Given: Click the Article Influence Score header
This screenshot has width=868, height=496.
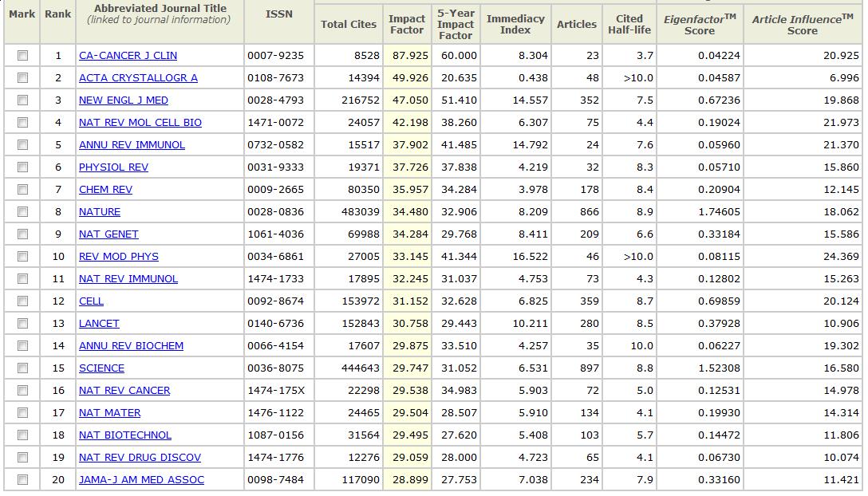Looking at the screenshot, I should tap(803, 25).
